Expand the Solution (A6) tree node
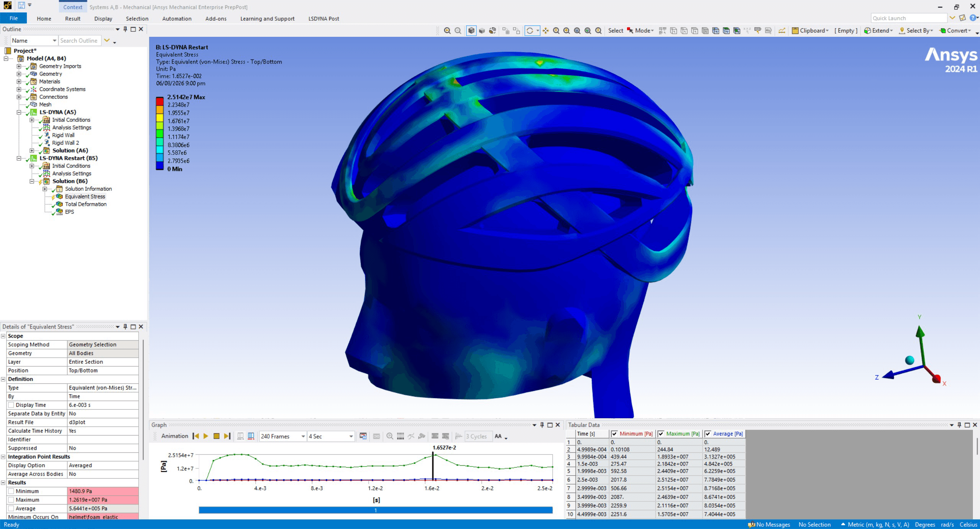Image resolution: width=980 pixels, height=529 pixels. point(32,151)
